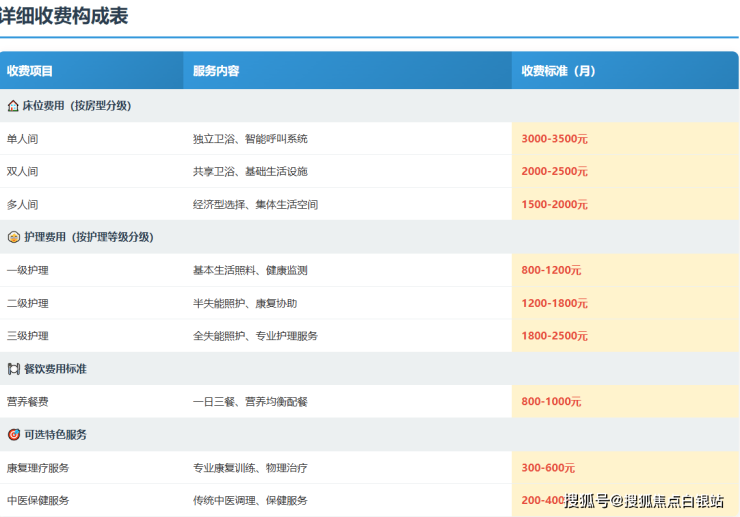Viewport: 740px width, 517px height.
Task: Click the 单人间 row label
Action: click(x=23, y=139)
